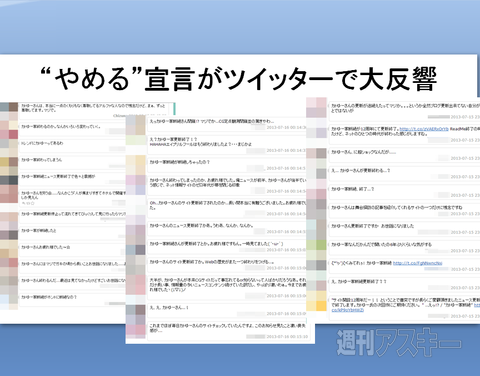The height and width of the screenshot is (376, 480).
Task: Select the tweet ending with 終焉しちゃったの？
Action: point(227,165)
